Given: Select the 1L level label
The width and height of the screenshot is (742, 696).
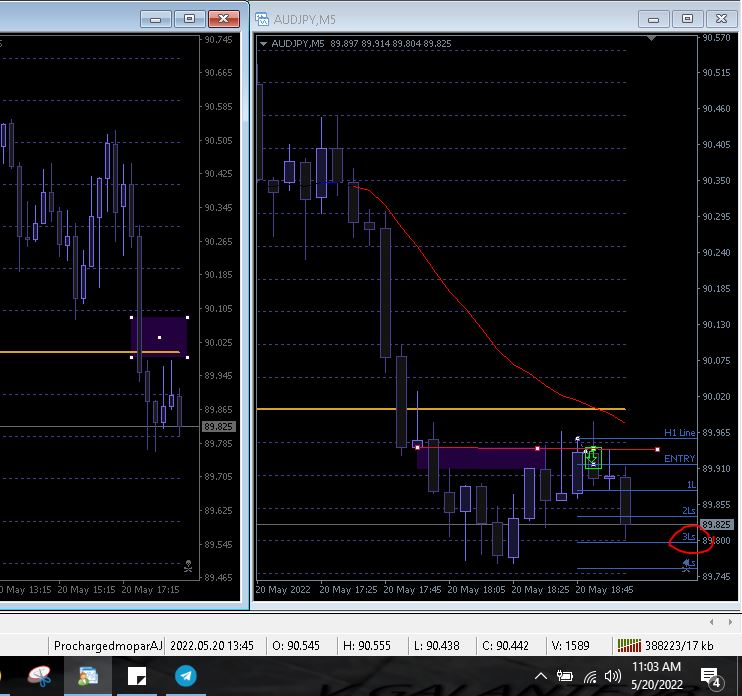Looking at the screenshot, I should (x=691, y=485).
